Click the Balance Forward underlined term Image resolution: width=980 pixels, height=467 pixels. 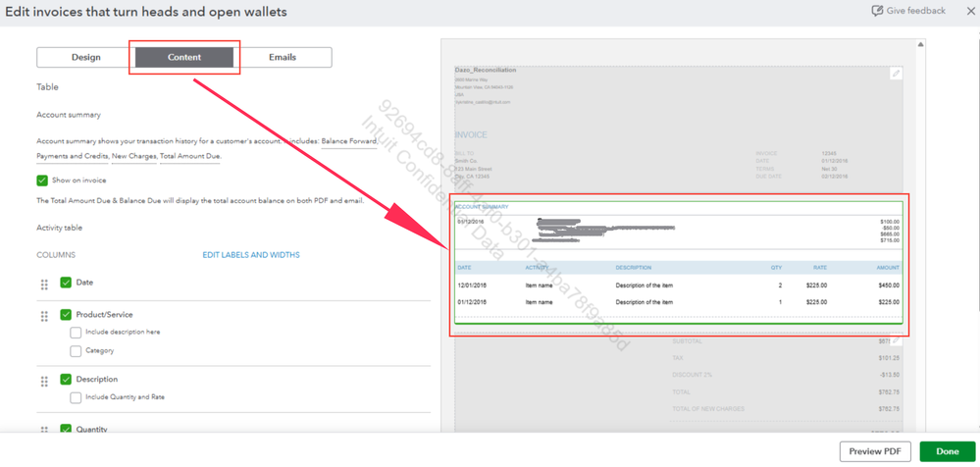click(x=349, y=142)
